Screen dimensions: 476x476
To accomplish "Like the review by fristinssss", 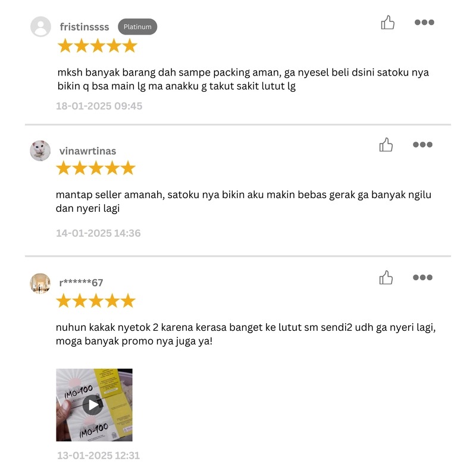I will pos(388,23).
